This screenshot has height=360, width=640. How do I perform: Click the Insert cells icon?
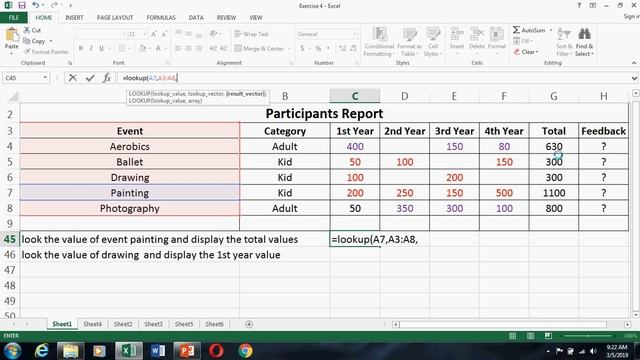457,34
